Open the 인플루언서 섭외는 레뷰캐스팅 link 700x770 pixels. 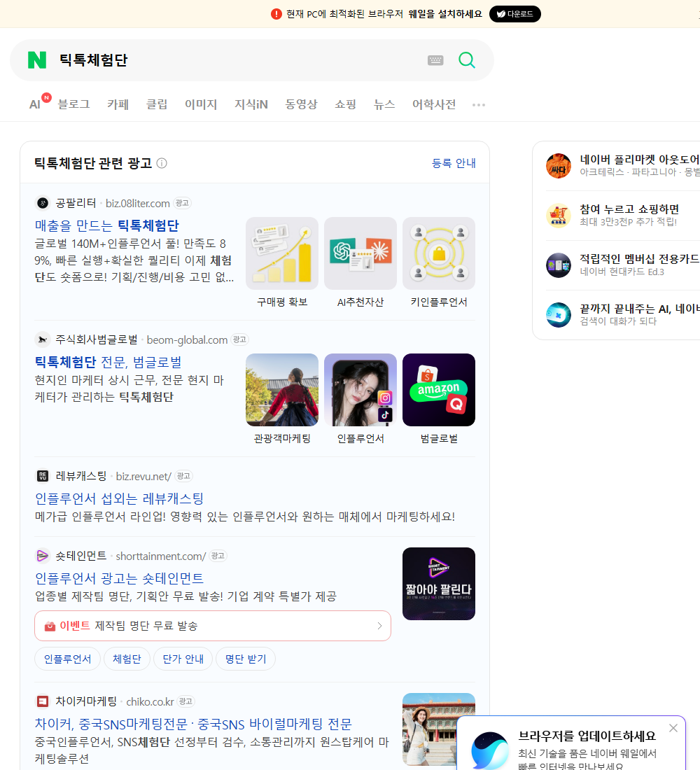(x=119, y=498)
